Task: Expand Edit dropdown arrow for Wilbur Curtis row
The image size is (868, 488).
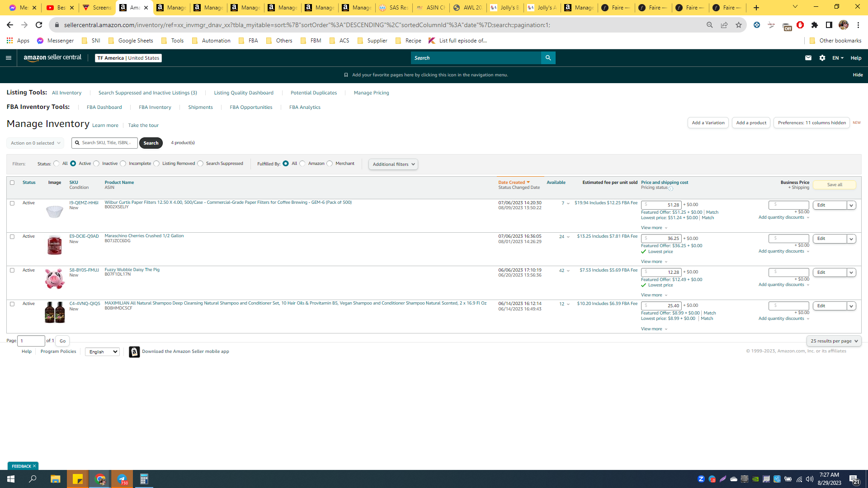Action: tap(852, 205)
